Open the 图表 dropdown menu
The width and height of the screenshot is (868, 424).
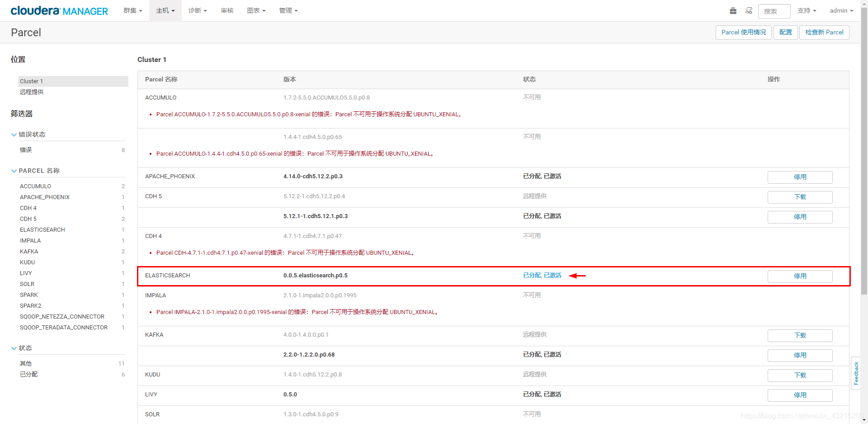coord(256,10)
